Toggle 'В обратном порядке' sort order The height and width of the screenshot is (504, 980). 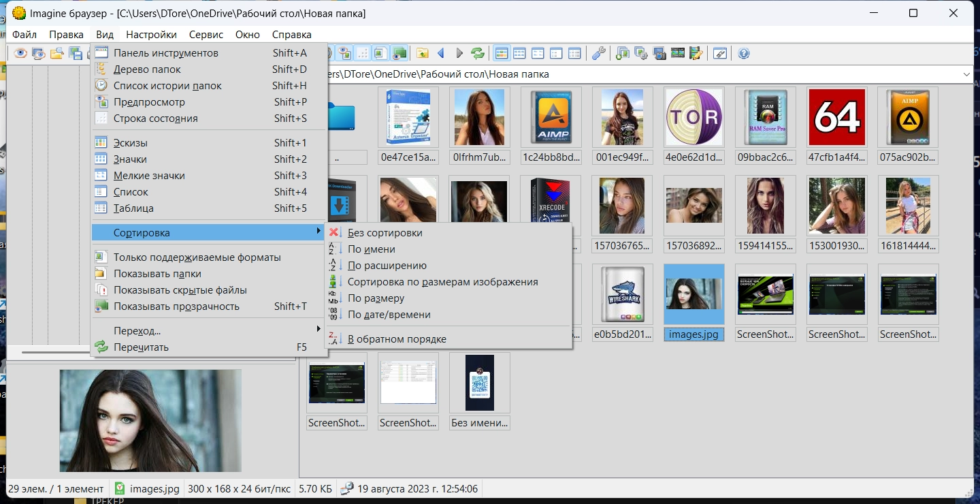point(397,339)
